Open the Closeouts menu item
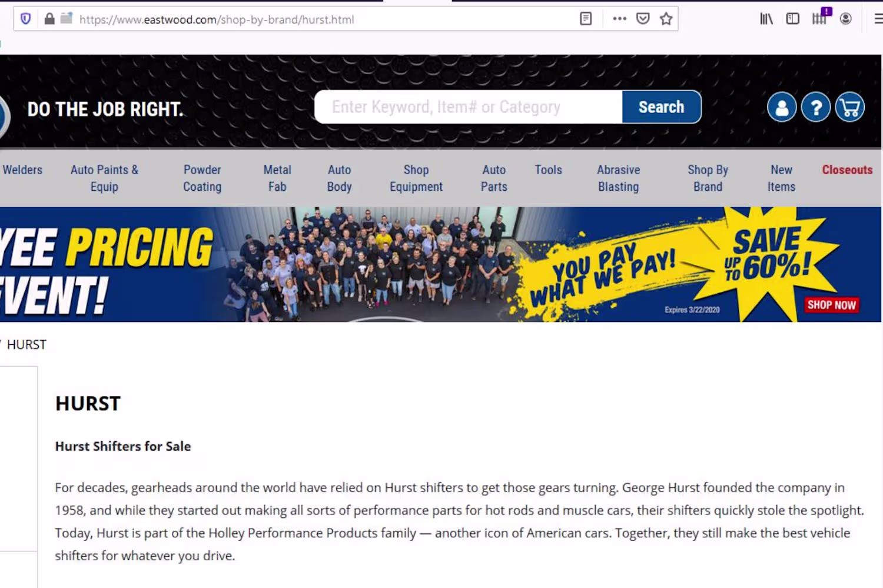The image size is (883, 588). 847,170
